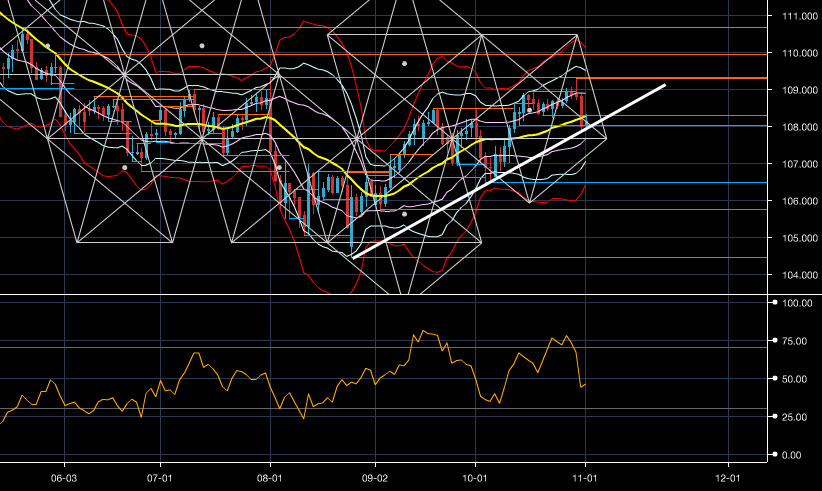Select the 25.00 oscillator level marker

(795, 416)
